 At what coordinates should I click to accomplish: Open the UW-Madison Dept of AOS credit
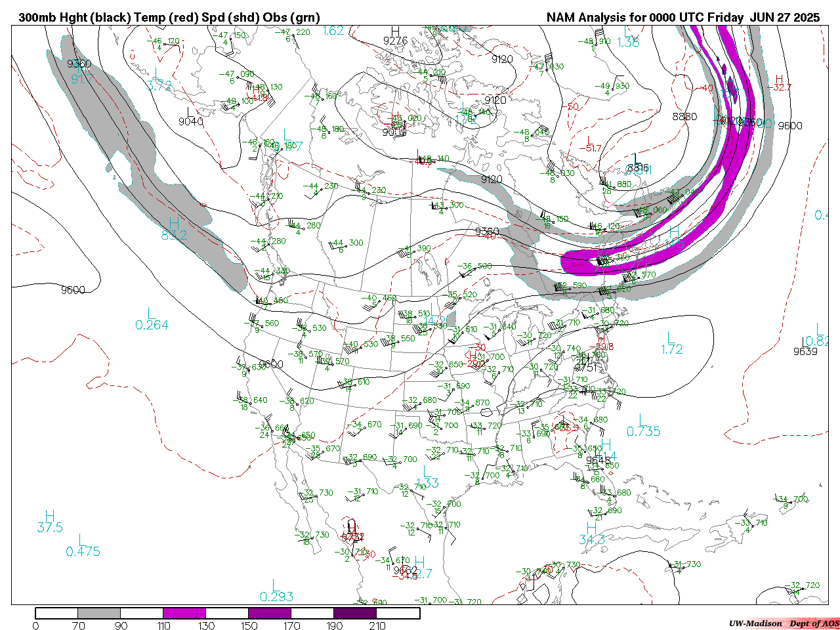pos(784,623)
